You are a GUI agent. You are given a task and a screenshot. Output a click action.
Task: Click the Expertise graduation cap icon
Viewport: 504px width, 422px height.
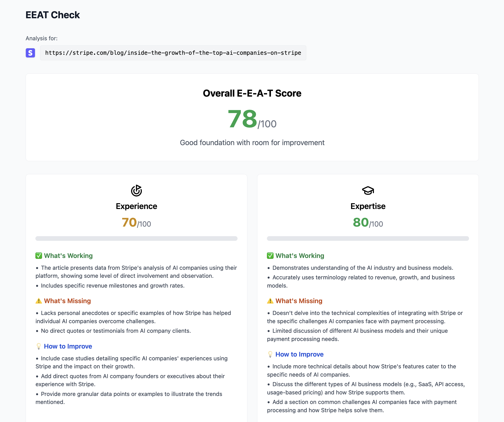click(368, 191)
